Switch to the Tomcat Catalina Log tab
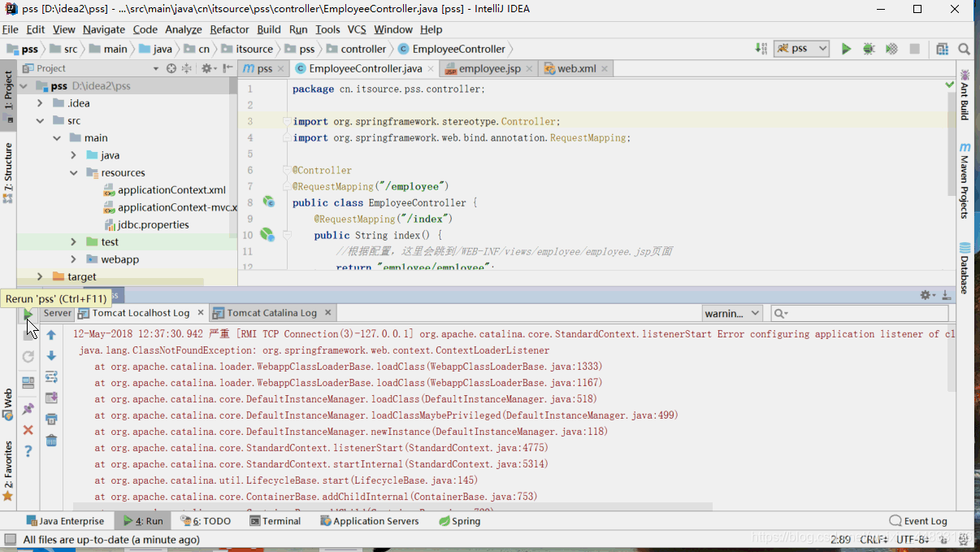 point(272,312)
